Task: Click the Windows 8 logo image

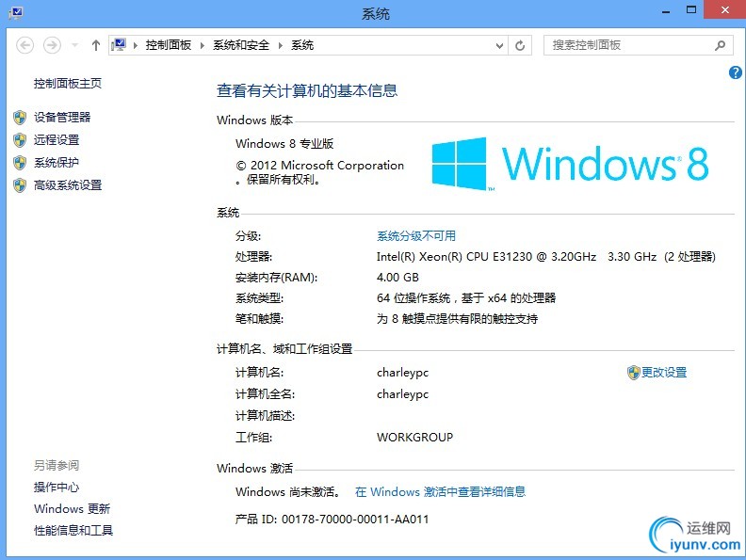Action: tap(570, 164)
